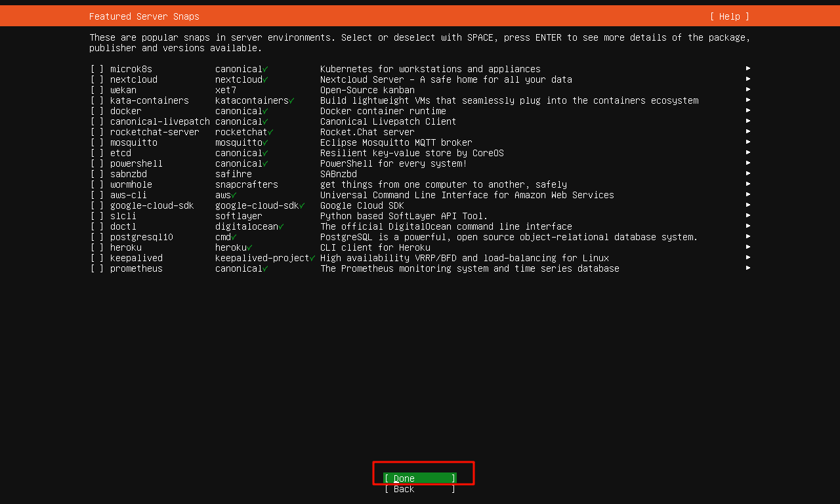840x504 pixels.
Task: Open google-cloud-sdk details arrow
Action: point(747,205)
